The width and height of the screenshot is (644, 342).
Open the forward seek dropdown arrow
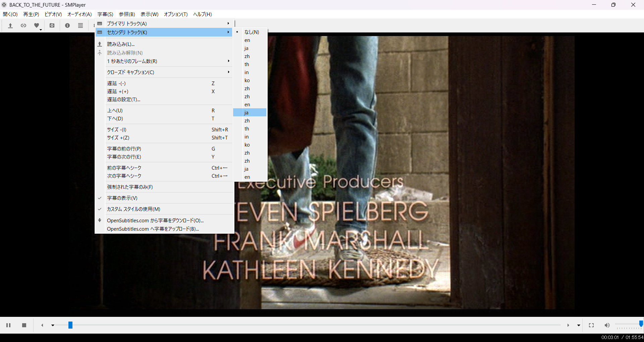579,325
